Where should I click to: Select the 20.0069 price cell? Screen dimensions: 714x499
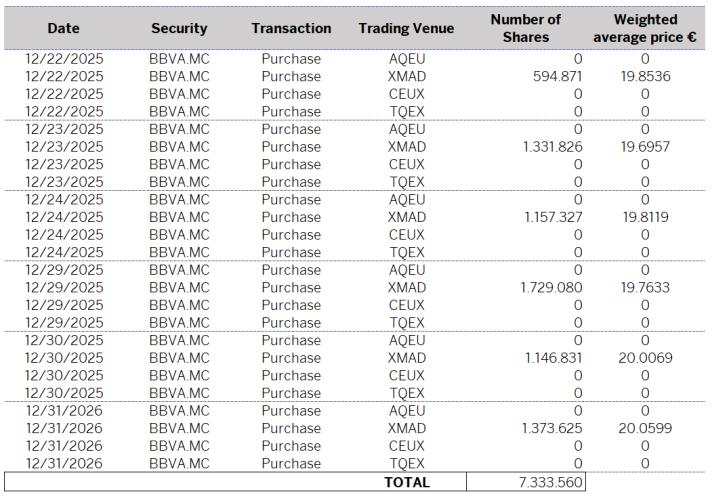[x=645, y=358]
